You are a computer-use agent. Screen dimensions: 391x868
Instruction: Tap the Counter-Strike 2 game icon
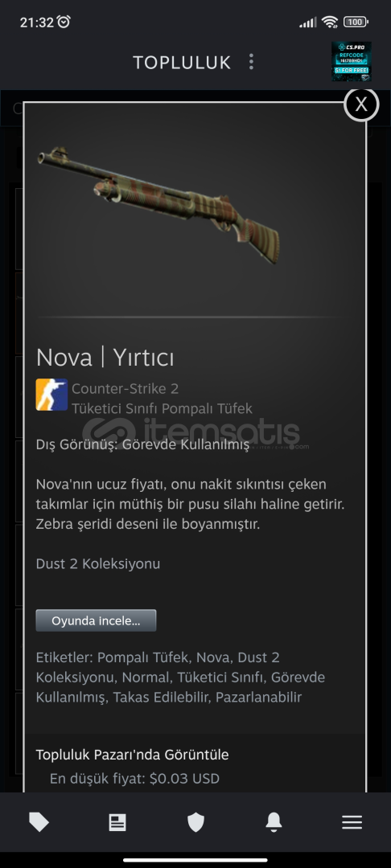pyautogui.click(x=51, y=395)
